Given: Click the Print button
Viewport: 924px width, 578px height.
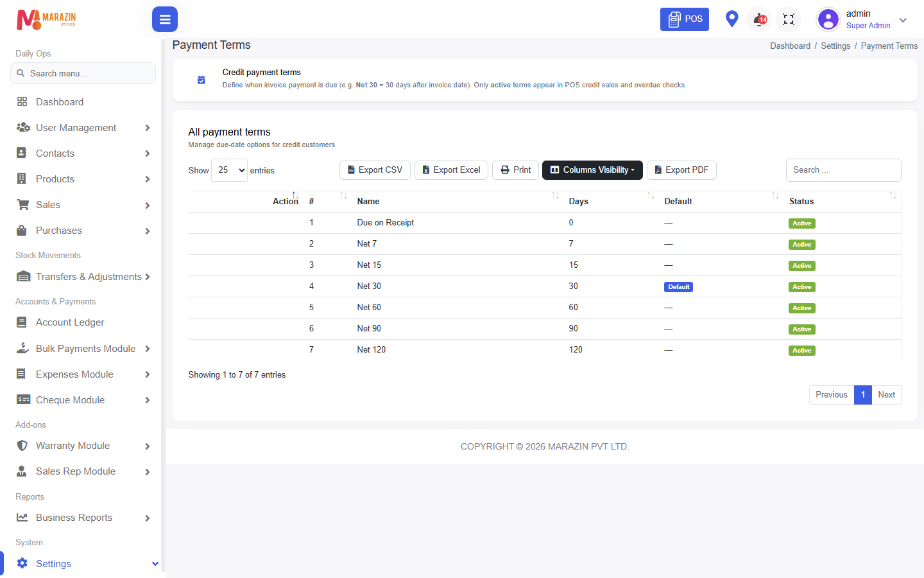Looking at the screenshot, I should tap(515, 170).
